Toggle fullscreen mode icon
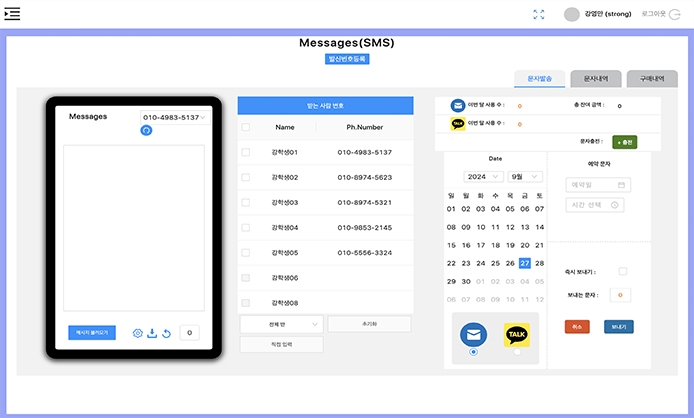Screen dimensions: 694x418 click(x=539, y=14)
